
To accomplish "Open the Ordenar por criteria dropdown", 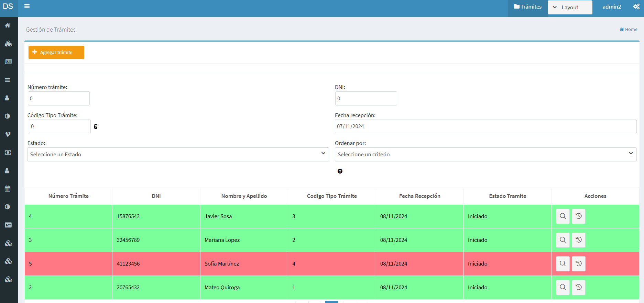I will click(x=485, y=155).
